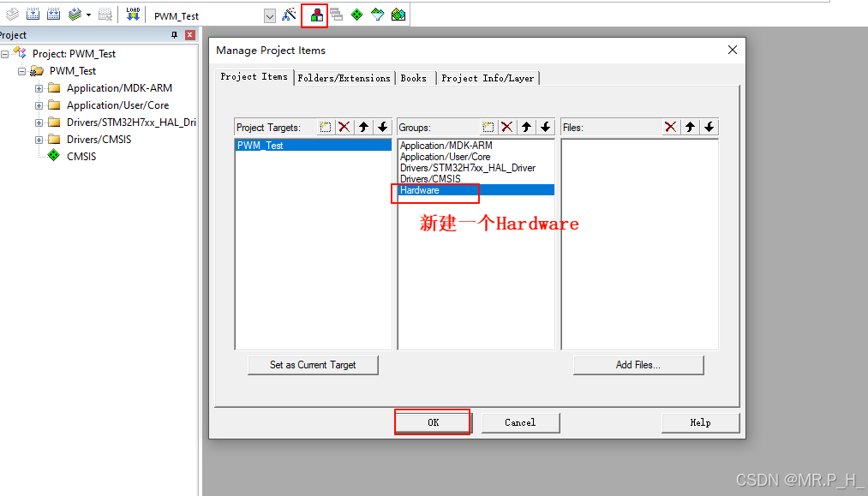Click the Select Software Packs icon
The width and height of the screenshot is (868, 496).
378,15
